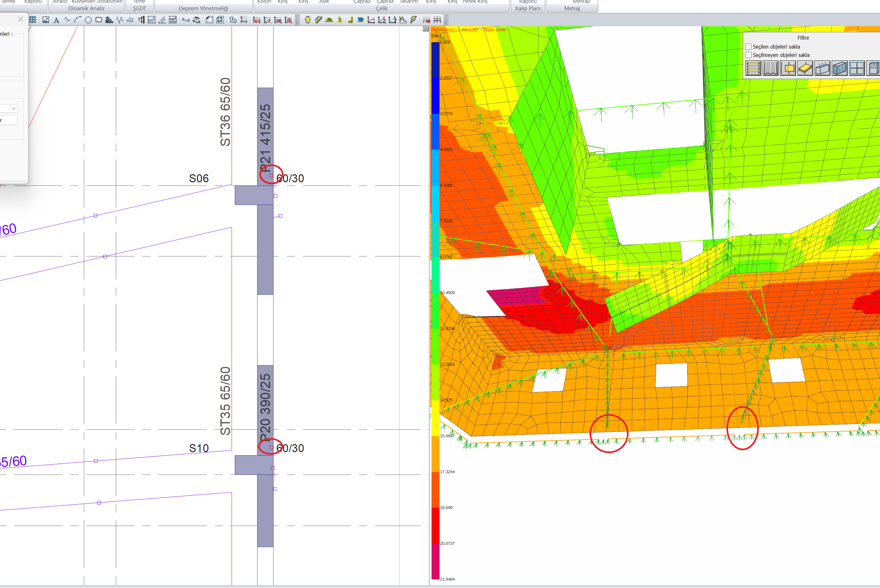Click the magenta 20.0737 legend color band
The image size is (880, 588).
point(435,561)
